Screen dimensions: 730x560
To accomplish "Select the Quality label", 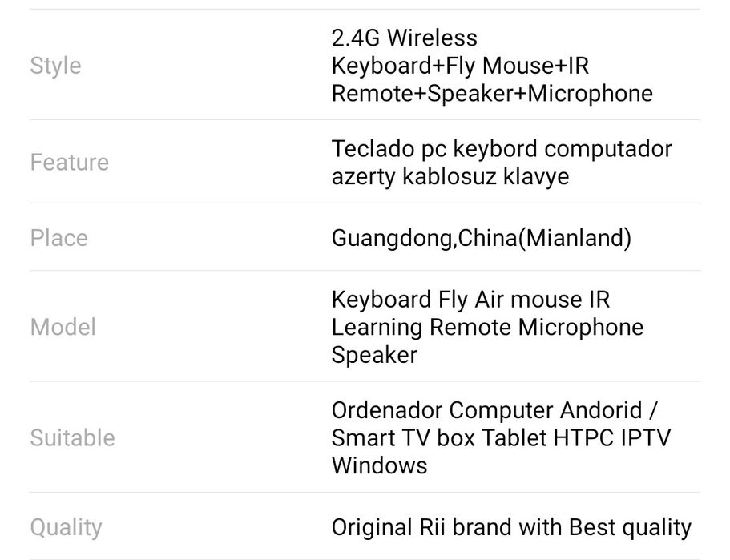I will tap(66, 527).
